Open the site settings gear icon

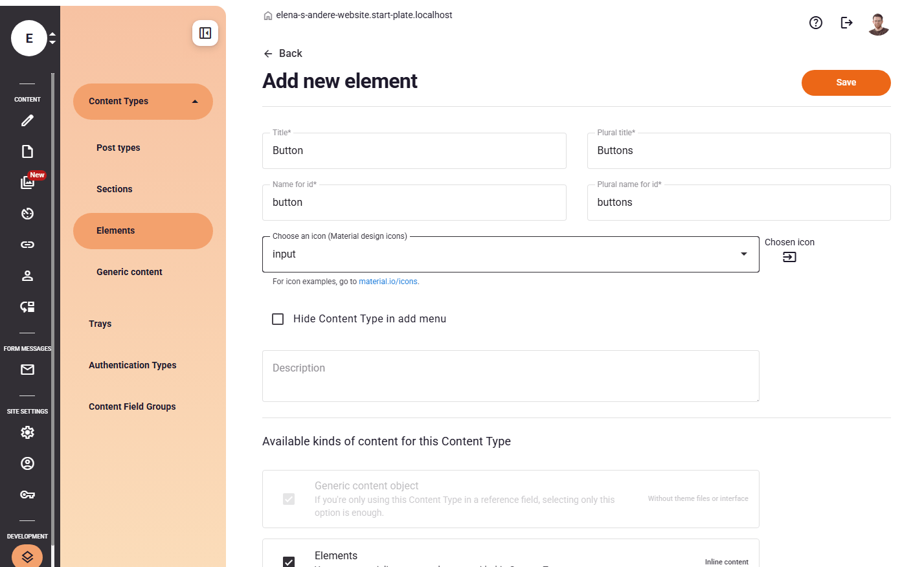coord(27,432)
